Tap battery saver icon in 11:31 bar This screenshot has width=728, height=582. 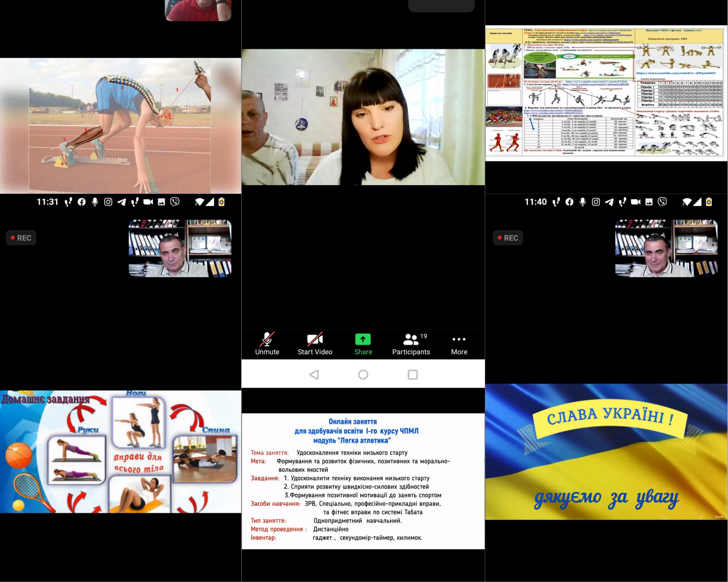(x=221, y=202)
